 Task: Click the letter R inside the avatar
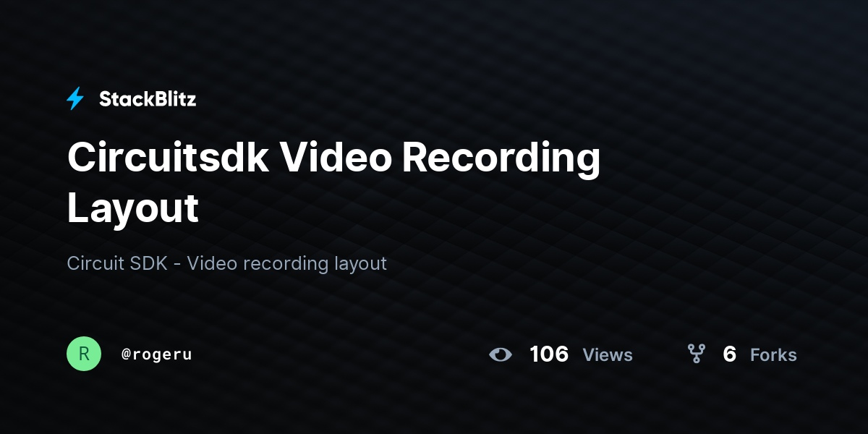pyautogui.click(x=84, y=354)
